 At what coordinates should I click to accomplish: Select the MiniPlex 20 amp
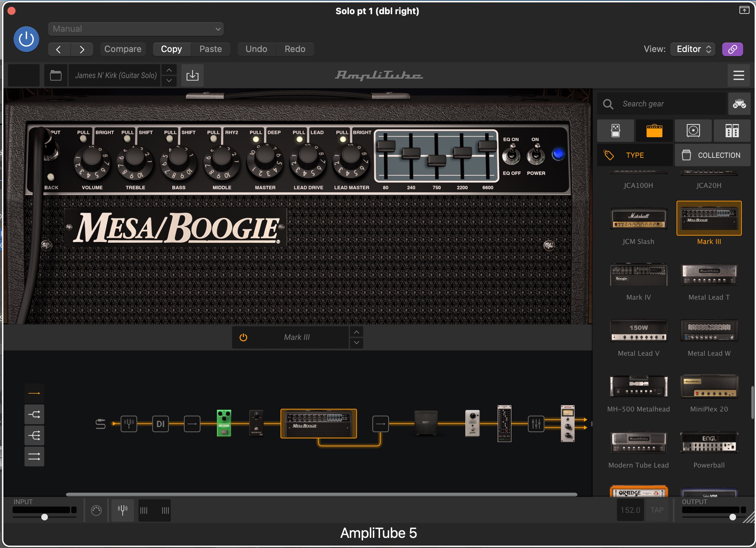(709, 386)
